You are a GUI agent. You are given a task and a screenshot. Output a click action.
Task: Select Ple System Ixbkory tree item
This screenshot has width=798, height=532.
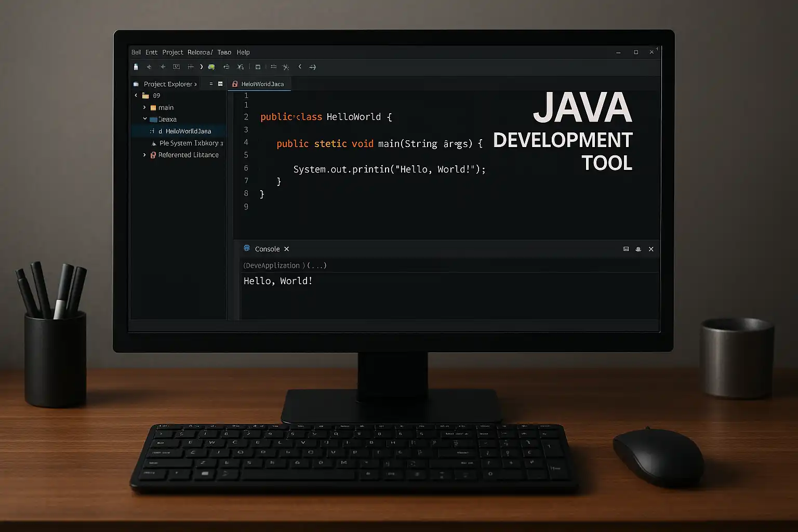point(189,143)
